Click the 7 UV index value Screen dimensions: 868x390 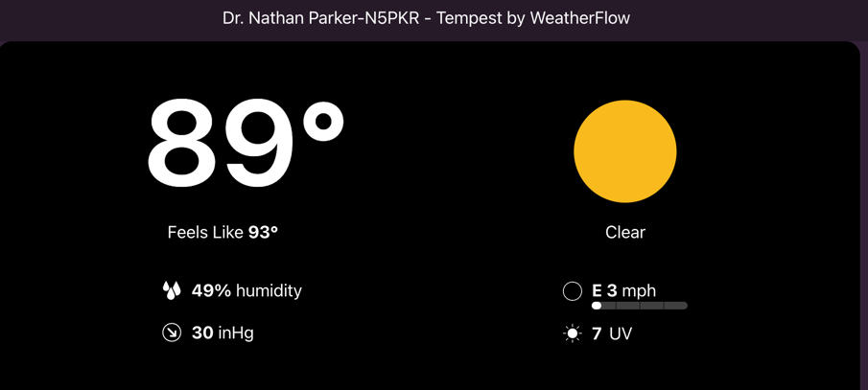tap(597, 333)
